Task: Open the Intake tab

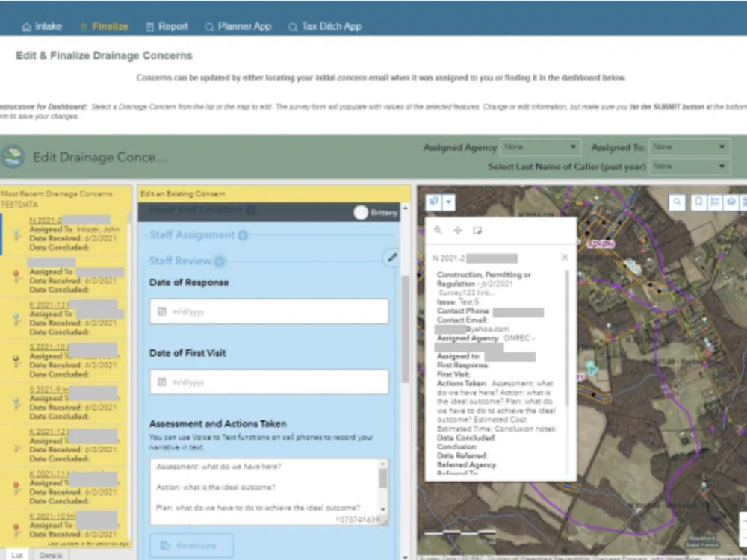Action: 42,27
